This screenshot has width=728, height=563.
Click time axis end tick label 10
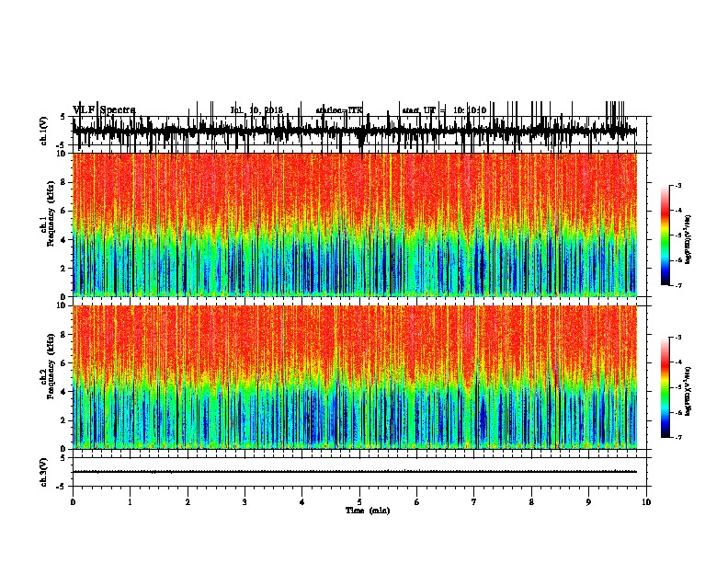[646, 502]
